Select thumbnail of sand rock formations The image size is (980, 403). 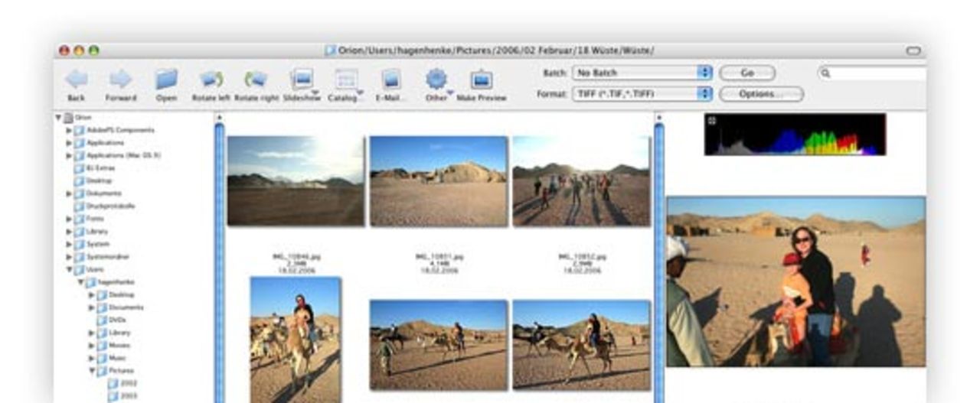point(438,181)
